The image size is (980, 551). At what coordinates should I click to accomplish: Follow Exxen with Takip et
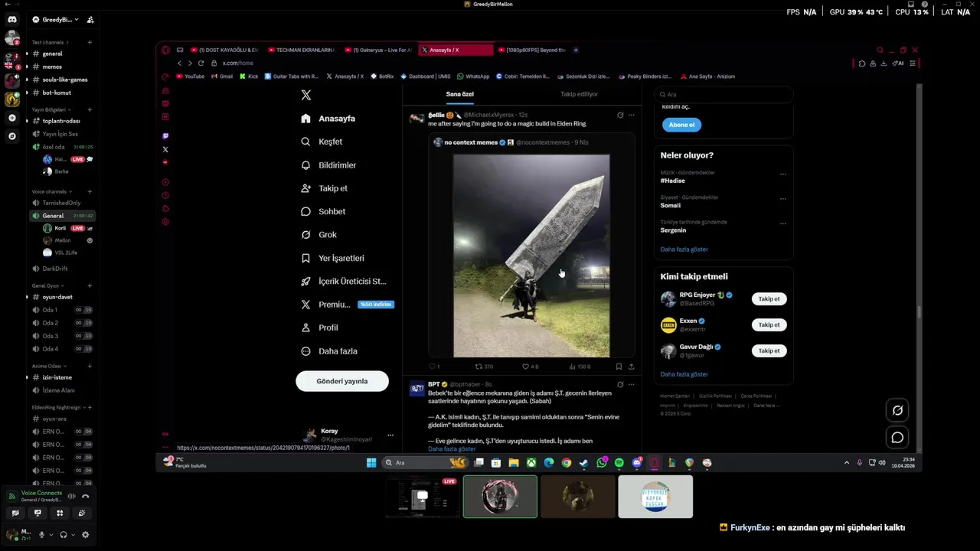coord(769,324)
